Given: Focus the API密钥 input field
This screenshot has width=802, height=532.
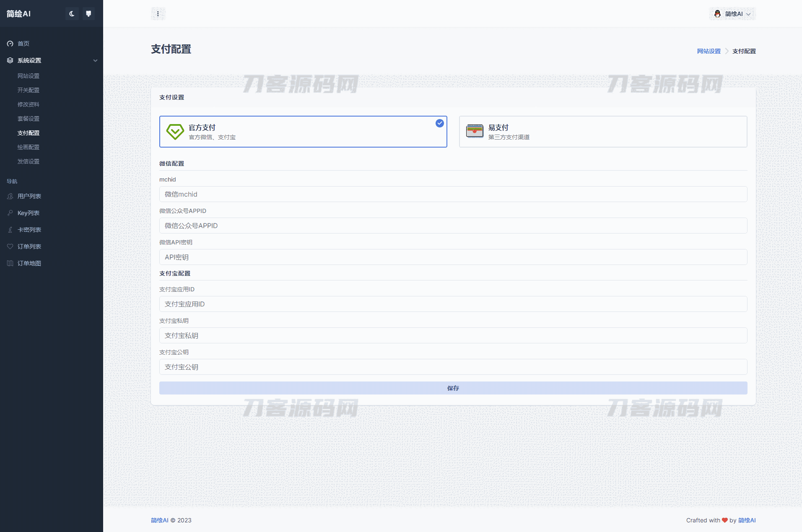Looking at the screenshot, I should [453, 257].
